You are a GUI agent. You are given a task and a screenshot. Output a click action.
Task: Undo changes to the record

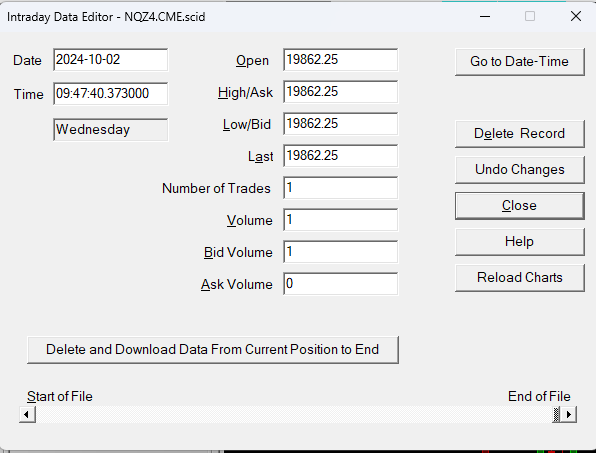(520, 169)
